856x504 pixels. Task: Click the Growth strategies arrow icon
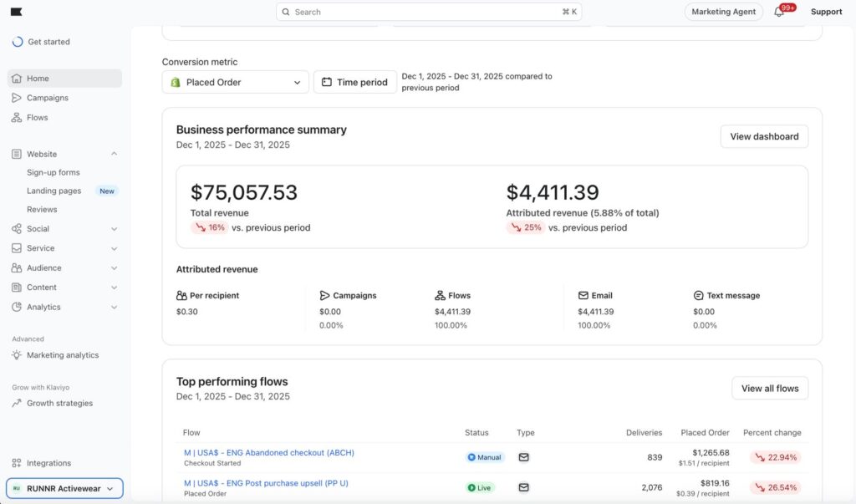click(x=17, y=404)
